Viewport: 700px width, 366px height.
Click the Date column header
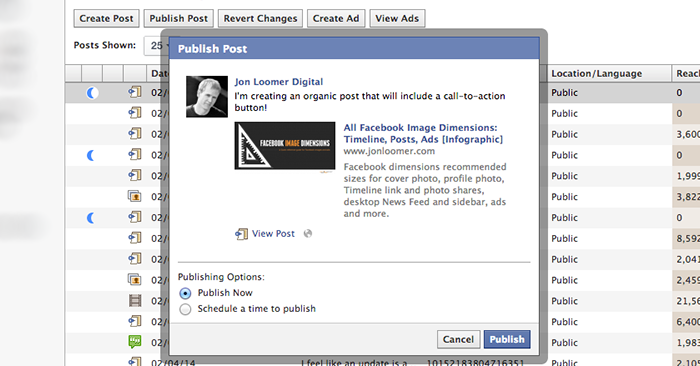click(158, 74)
